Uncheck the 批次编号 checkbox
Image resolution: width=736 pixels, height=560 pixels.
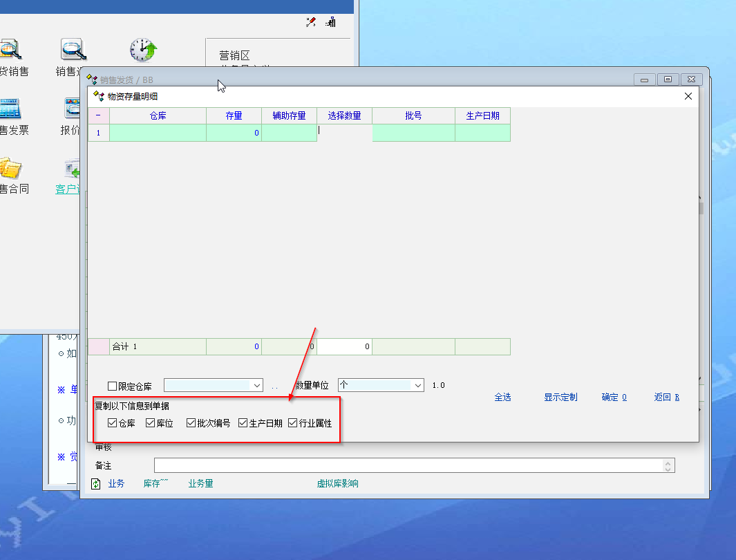191,423
